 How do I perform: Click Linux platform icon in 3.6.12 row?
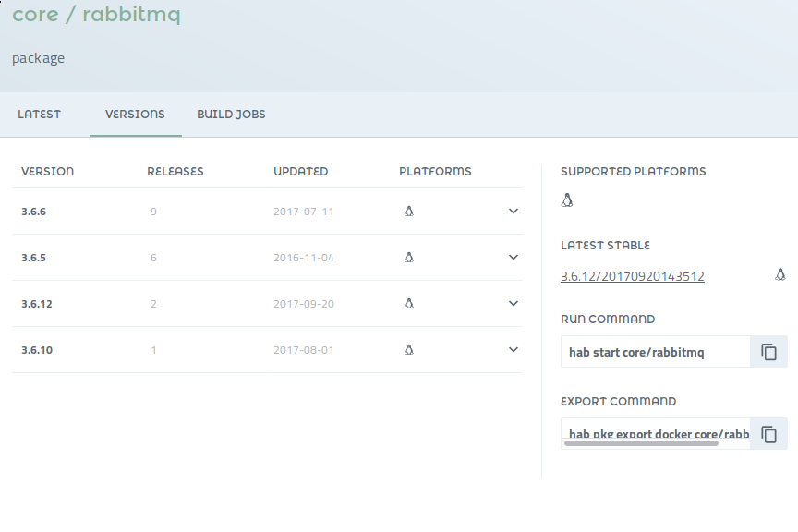(x=408, y=304)
